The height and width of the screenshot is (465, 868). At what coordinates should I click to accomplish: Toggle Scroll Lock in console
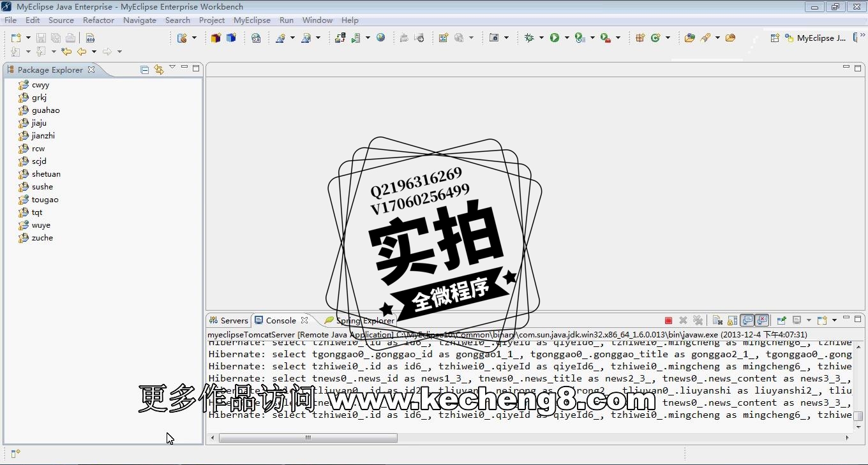[x=732, y=320]
